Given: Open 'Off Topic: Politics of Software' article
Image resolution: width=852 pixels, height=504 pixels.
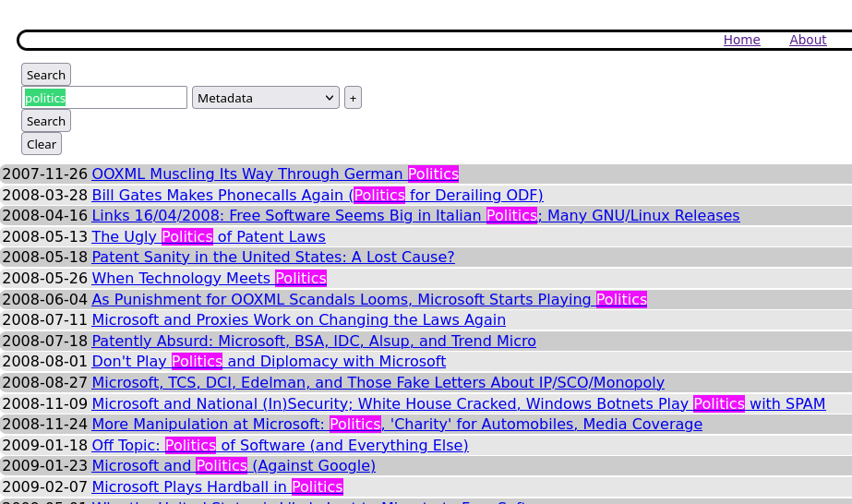Looking at the screenshot, I should coord(281,445).
